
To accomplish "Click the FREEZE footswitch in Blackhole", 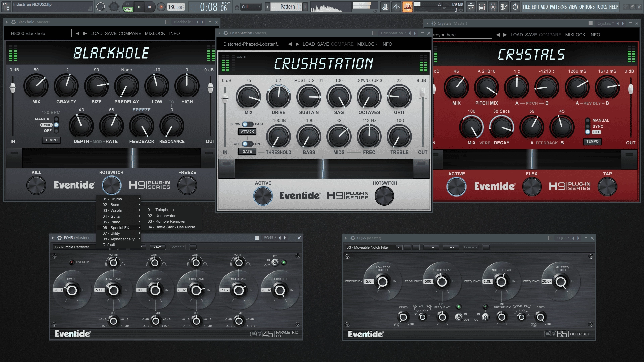I will coord(187,185).
